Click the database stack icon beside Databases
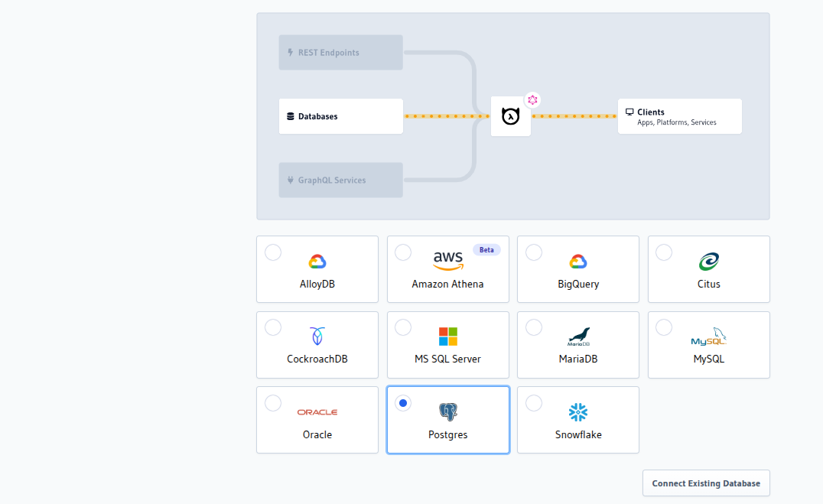823x504 pixels. tap(290, 116)
